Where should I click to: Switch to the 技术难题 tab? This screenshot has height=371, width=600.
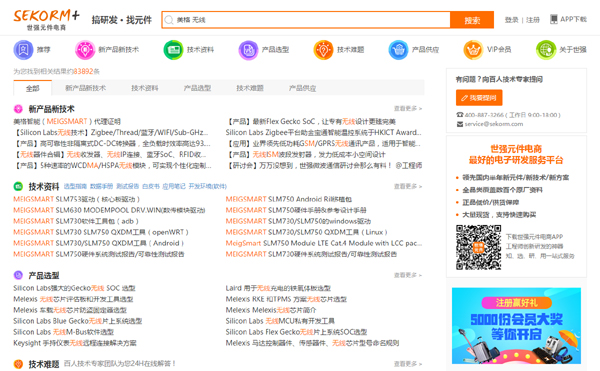coord(249,88)
